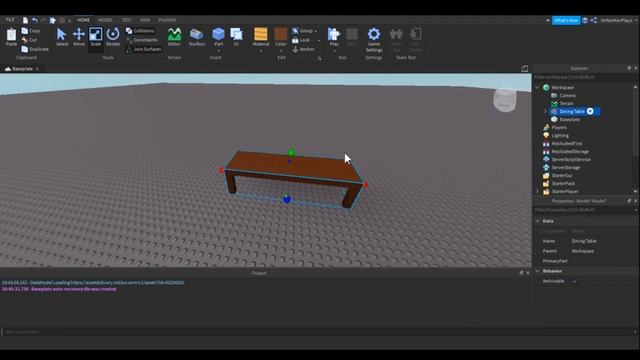Open the UI insert tool
Viewport: 640px width, 360px height.
pos(236,36)
